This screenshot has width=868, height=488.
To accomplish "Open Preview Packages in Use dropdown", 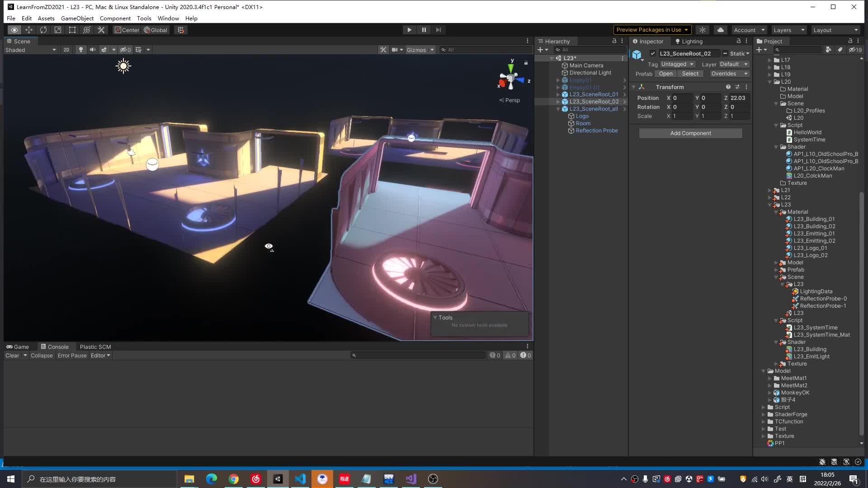I will pos(652,30).
